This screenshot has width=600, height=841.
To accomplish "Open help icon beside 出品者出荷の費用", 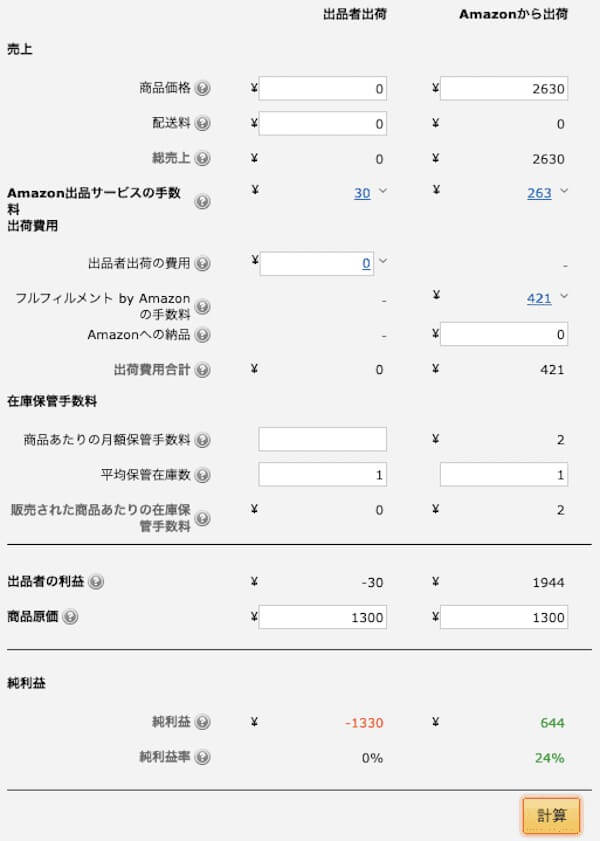I will click(x=202, y=263).
